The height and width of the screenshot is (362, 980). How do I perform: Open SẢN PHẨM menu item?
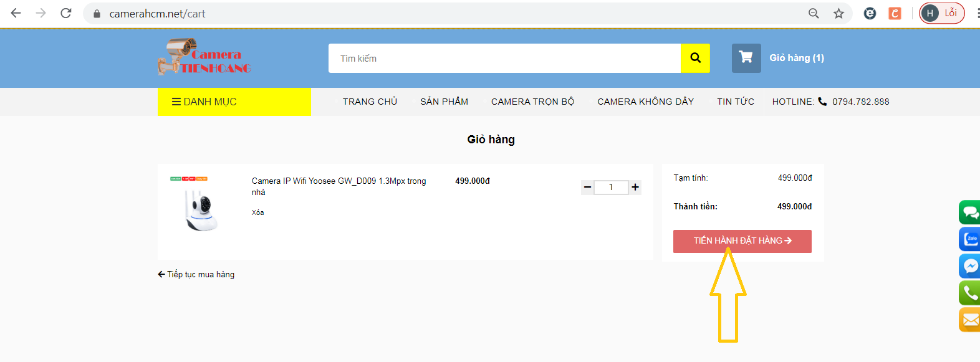coord(444,102)
